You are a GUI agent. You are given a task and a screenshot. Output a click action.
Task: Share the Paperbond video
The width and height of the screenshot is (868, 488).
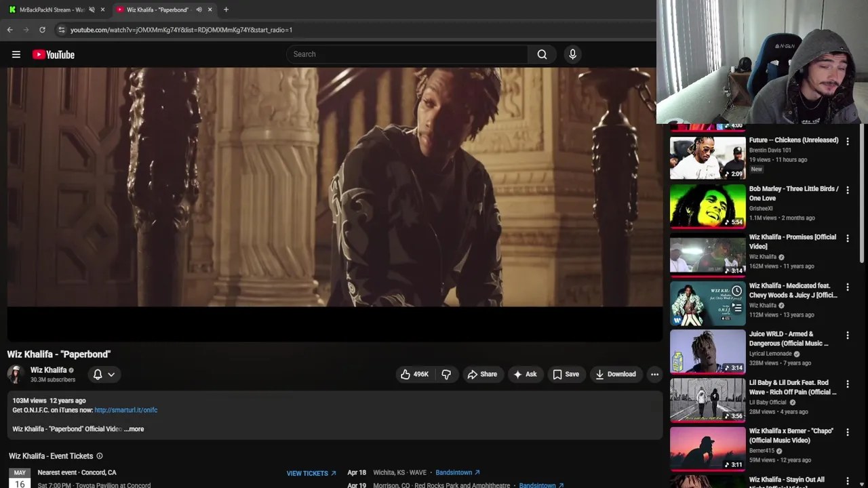482,374
